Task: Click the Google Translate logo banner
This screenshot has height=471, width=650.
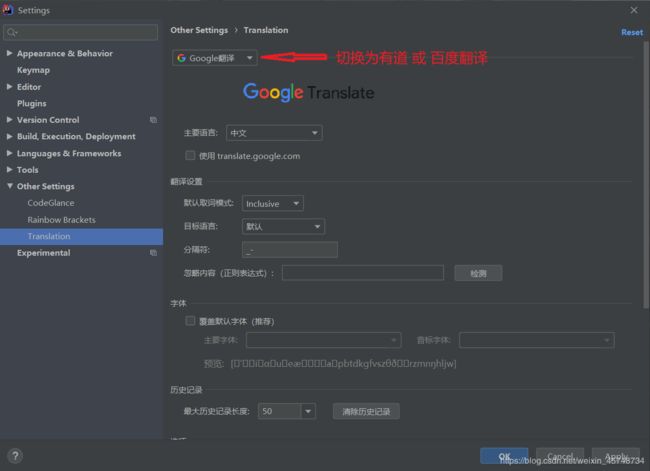Action: tap(308, 92)
